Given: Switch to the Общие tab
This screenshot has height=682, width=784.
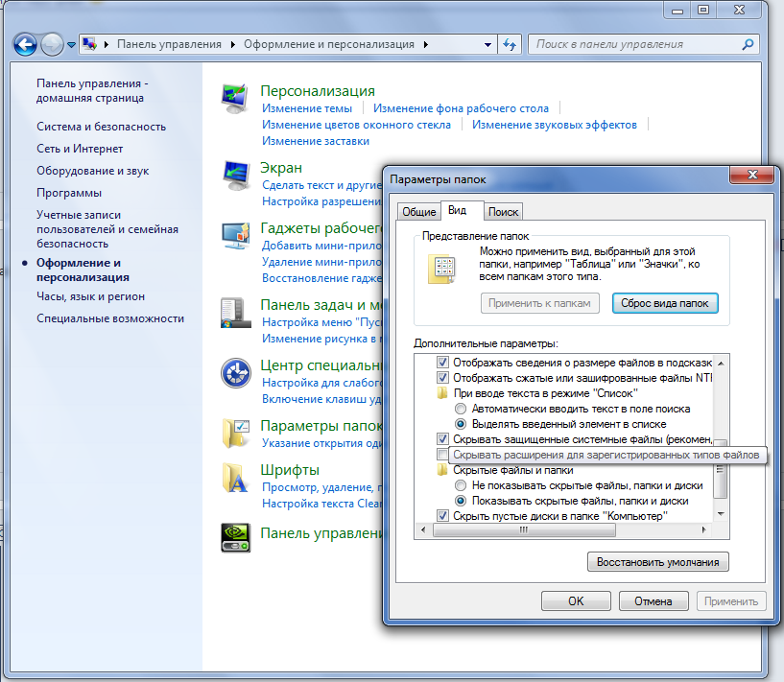Looking at the screenshot, I should [x=418, y=212].
